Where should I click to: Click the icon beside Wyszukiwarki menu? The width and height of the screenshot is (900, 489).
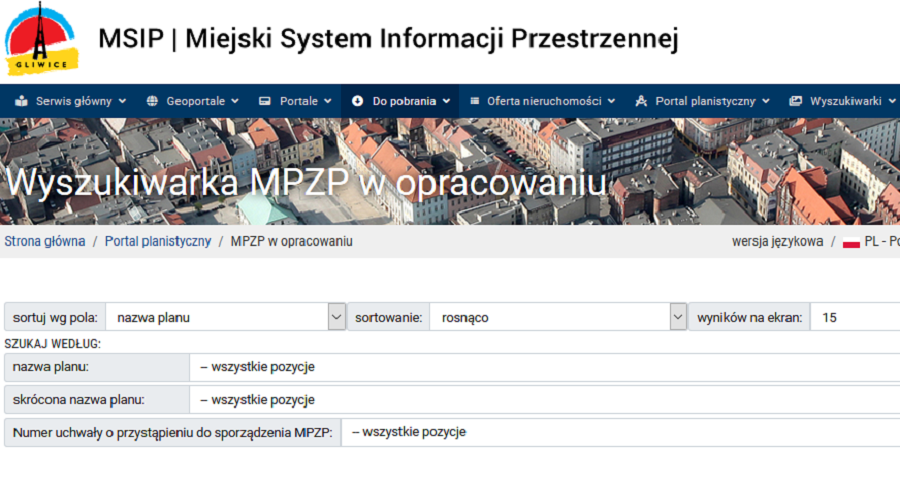tap(796, 101)
